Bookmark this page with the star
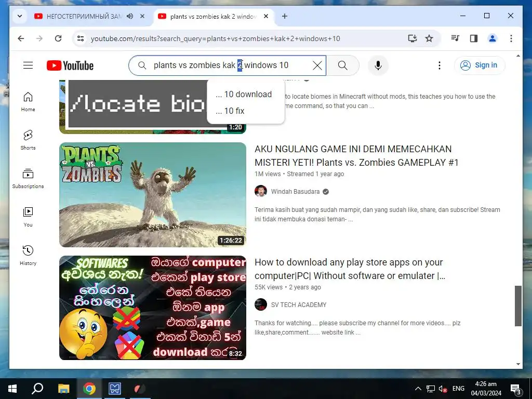Viewport: 532px width, 399px height. [429, 38]
